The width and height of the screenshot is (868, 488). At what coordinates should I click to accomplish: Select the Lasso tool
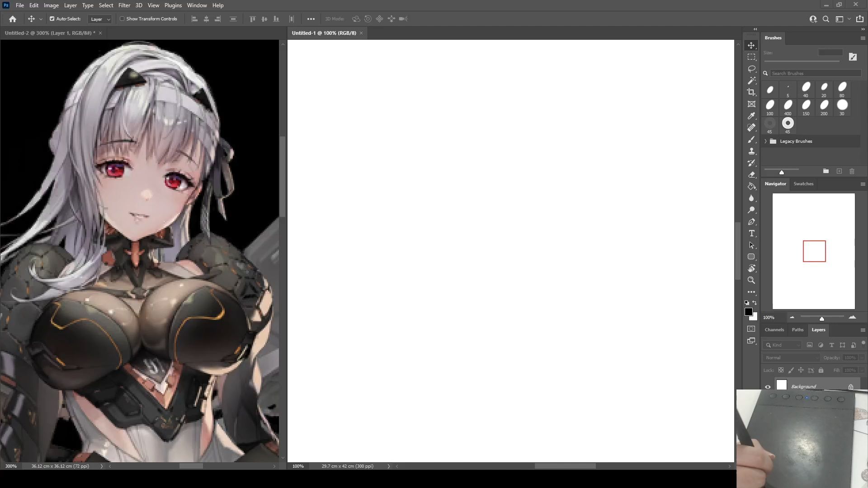(751, 69)
